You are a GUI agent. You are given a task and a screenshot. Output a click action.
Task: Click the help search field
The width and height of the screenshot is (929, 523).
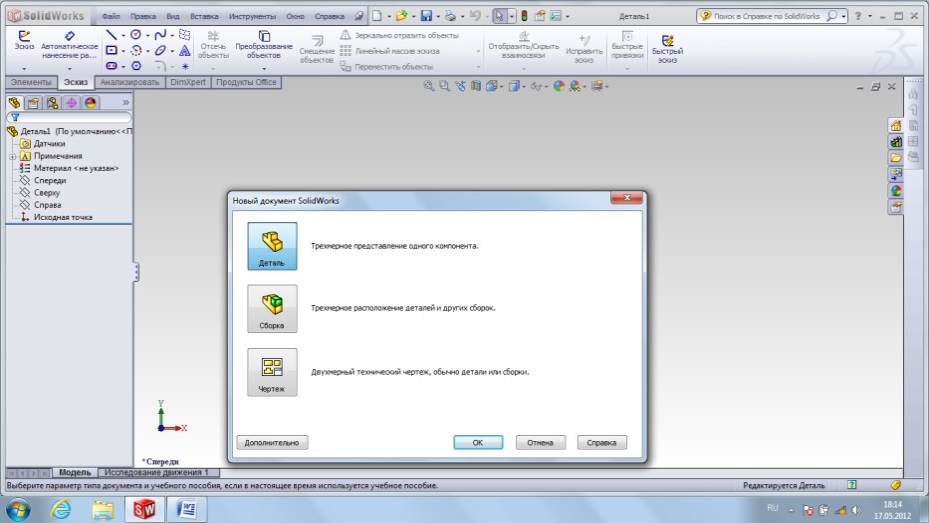767,17
